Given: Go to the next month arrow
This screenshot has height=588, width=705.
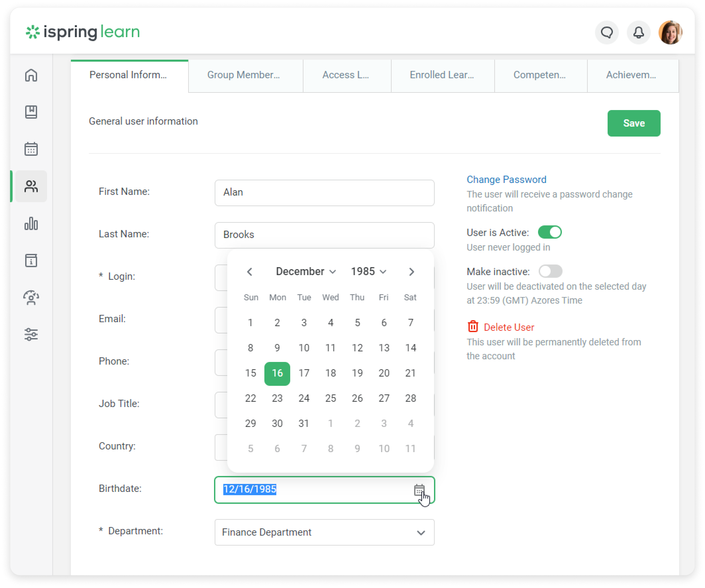Looking at the screenshot, I should click(x=411, y=272).
